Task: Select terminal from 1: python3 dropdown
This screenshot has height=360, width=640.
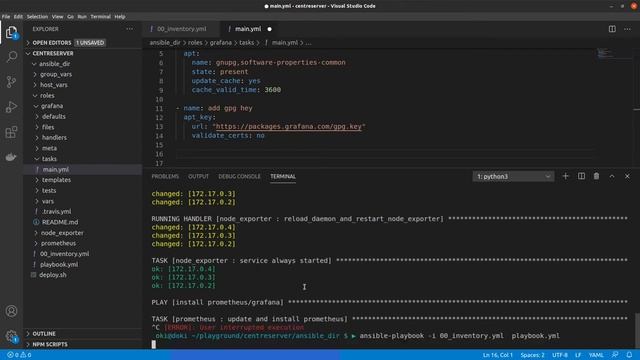Action: click(513, 176)
